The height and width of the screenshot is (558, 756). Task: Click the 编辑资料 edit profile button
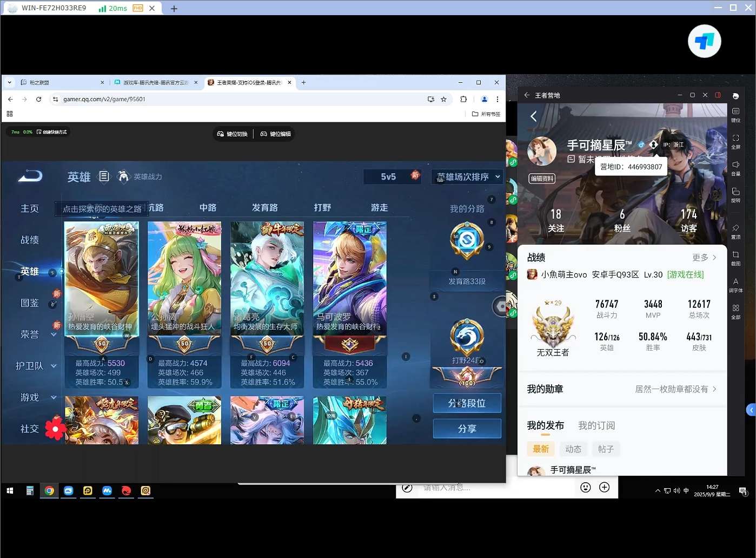coord(542,179)
